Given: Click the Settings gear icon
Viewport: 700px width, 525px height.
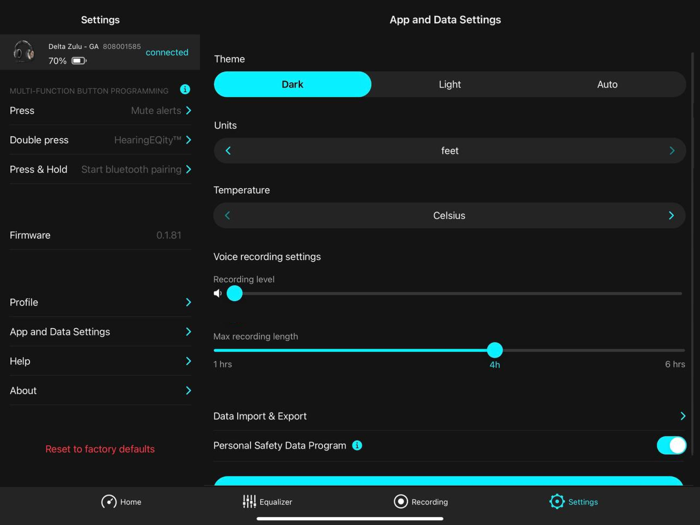Looking at the screenshot, I should tap(557, 502).
